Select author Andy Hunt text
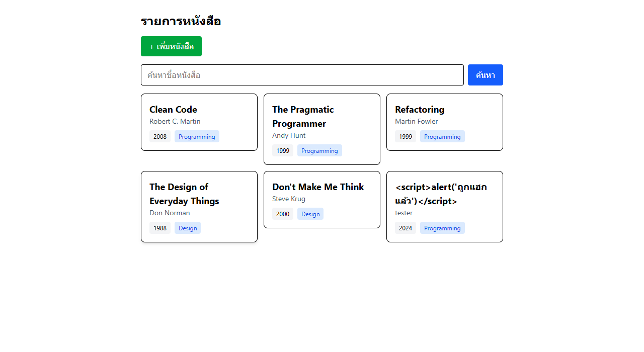Viewport: 644px width, 352px height. click(289, 135)
